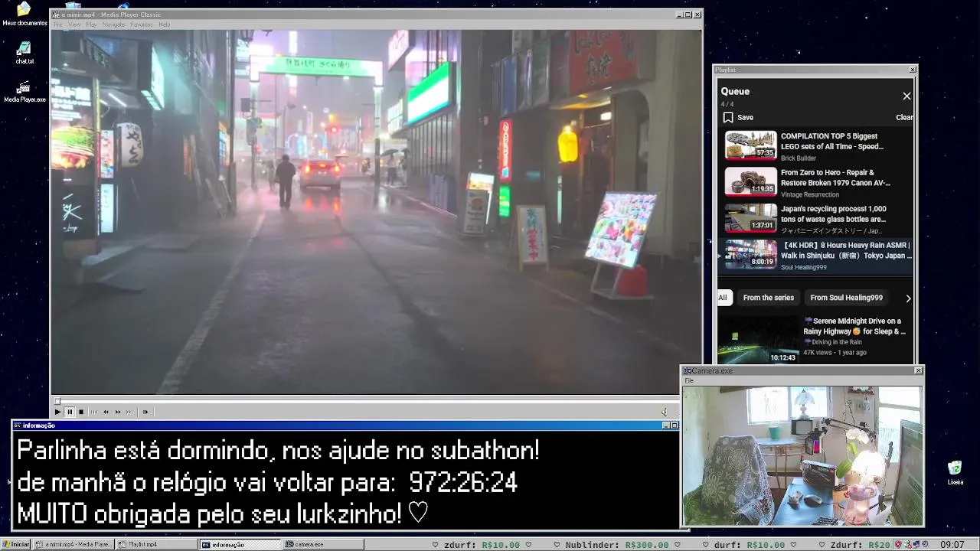Open the Play menu in Media Player Classic
This screenshot has height=551, width=980.
(91, 24)
